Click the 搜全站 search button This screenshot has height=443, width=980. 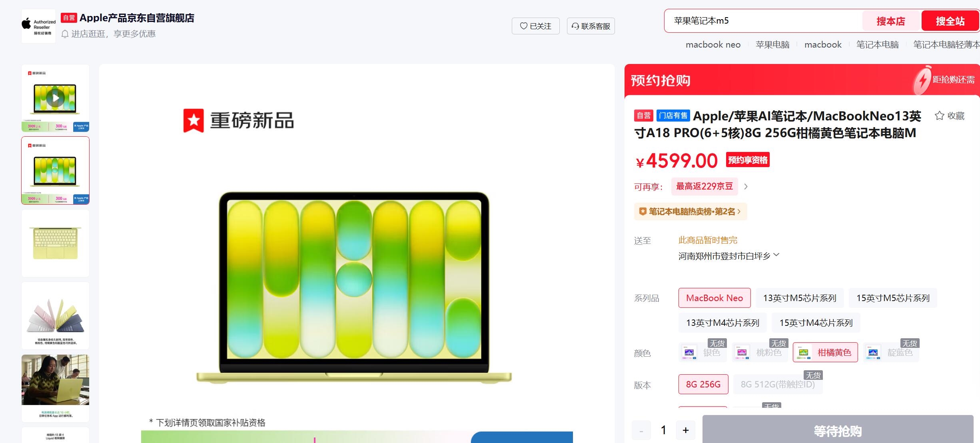coord(950,21)
